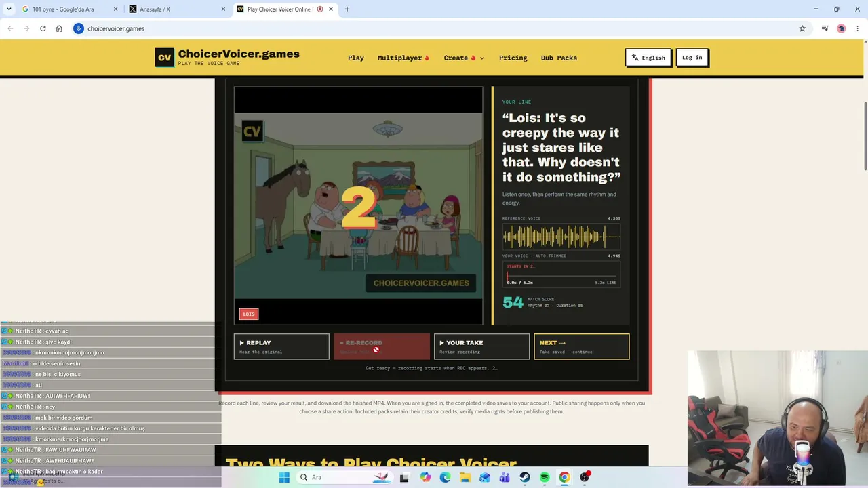Click the Lois quote line text

[x=561, y=147]
